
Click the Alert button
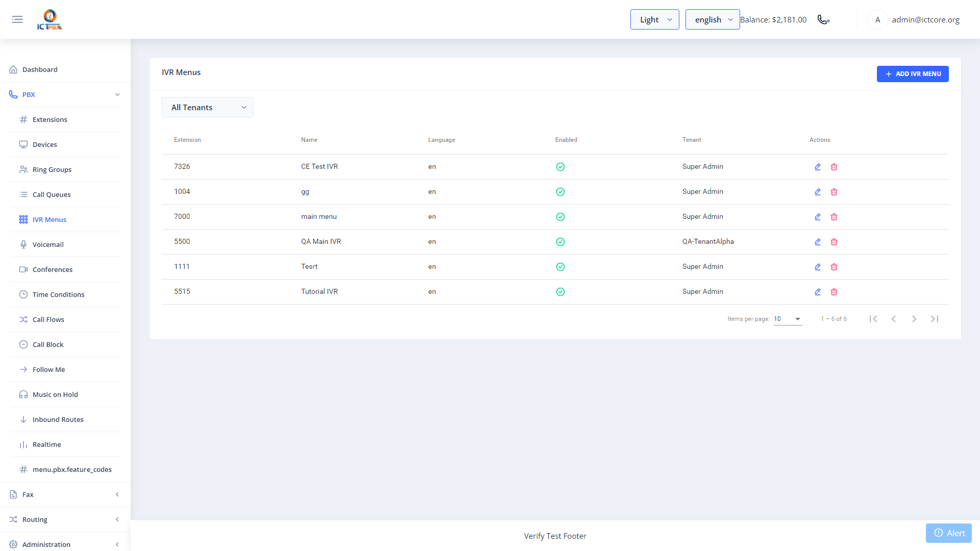(949, 533)
